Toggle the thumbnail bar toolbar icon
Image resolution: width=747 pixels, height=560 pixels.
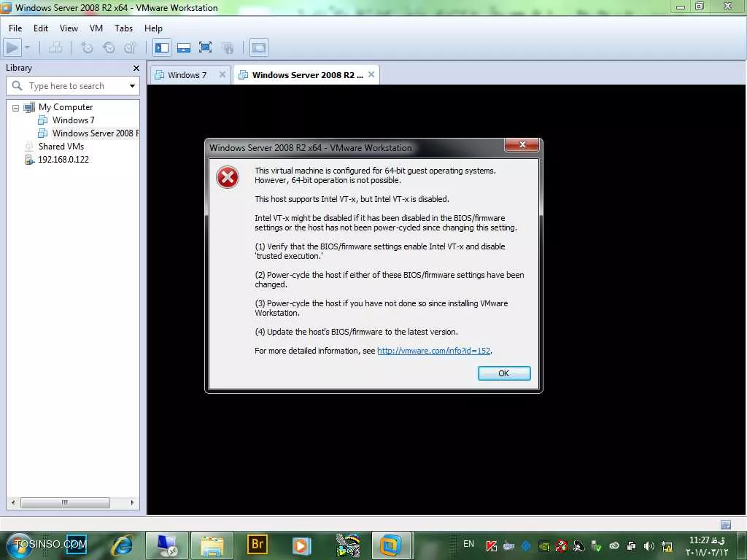click(184, 47)
